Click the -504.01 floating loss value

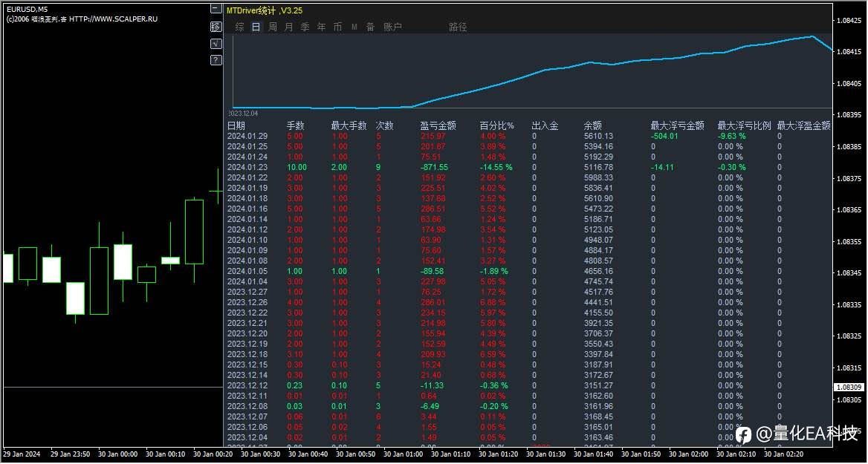(664, 136)
